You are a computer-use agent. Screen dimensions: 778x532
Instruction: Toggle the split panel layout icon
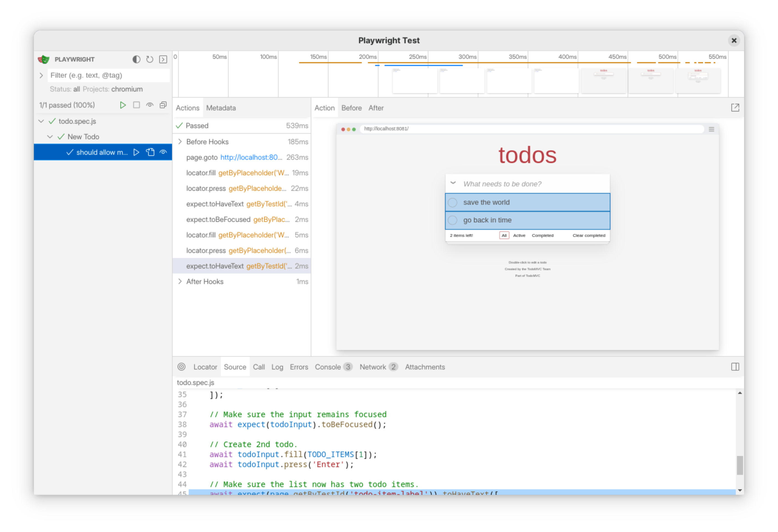click(x=735, y=367)
